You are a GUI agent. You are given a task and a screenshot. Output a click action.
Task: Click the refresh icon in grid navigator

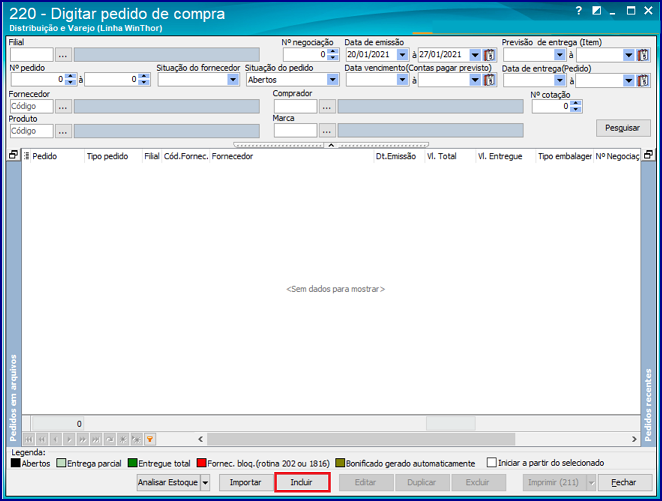click(109, 439)
